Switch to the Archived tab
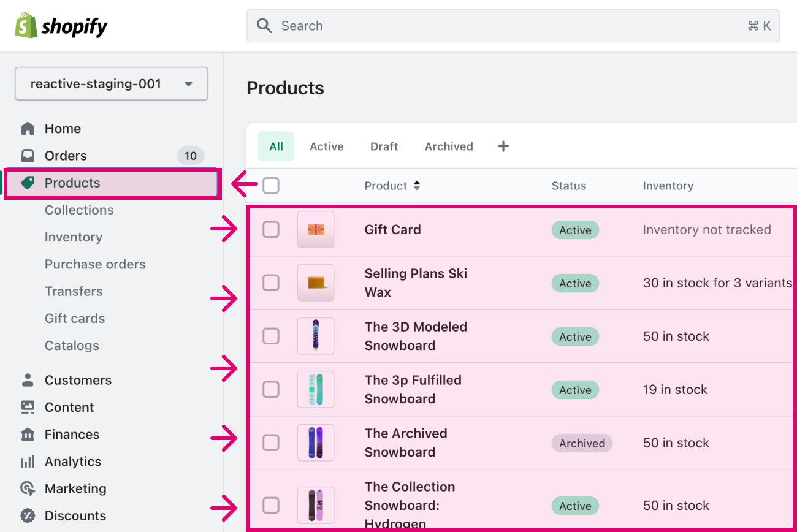The height and width of the screenshot is (532, 797). [449, 146]
